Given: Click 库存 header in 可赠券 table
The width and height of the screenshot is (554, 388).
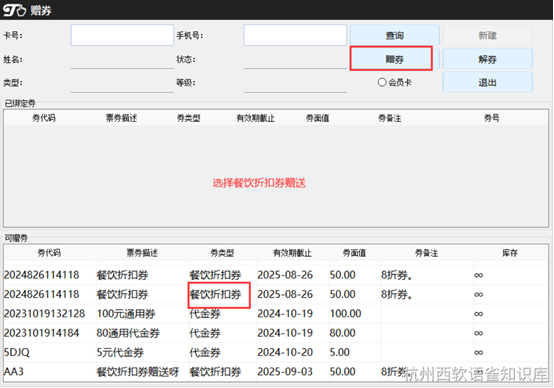Looking at the screenshot, I should (x=509, y=253).
